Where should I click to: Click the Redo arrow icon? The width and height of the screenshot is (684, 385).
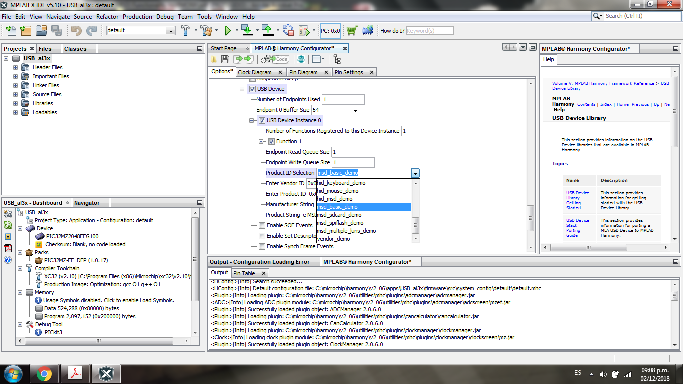click(x=92, y=31)
